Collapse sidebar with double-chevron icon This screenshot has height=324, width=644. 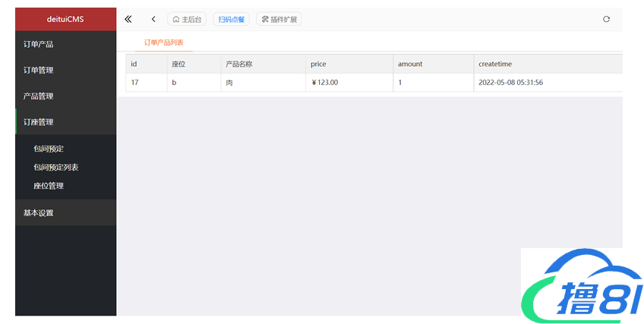tap(128, 19)
